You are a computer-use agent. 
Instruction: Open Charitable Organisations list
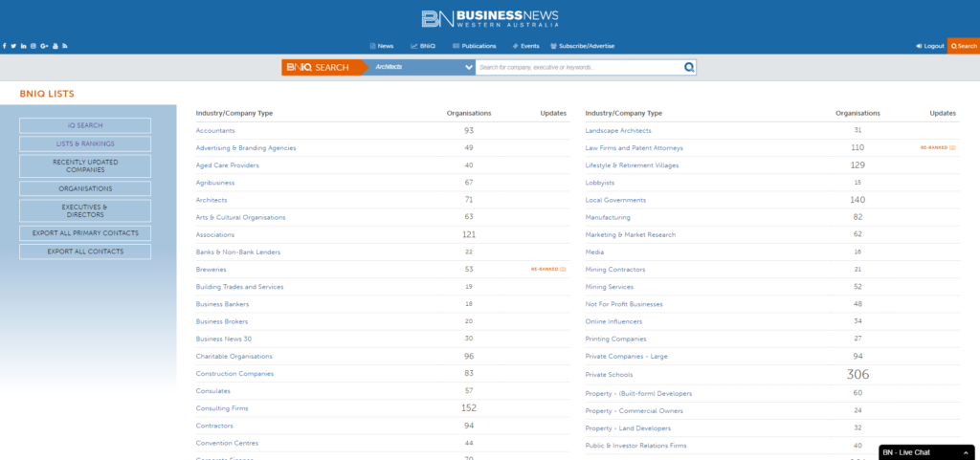click(x=234, y=357)
